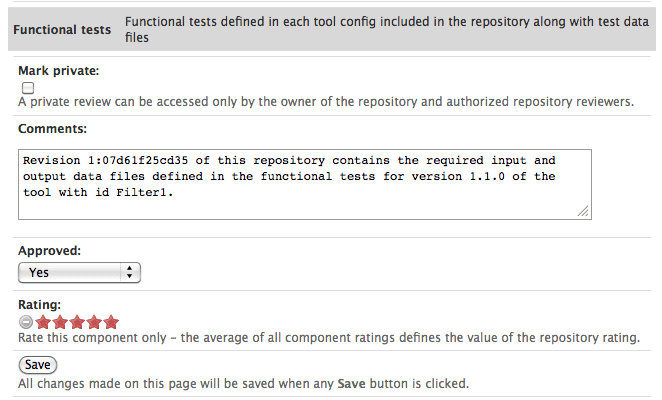Set rating to one star

point(41,322)
